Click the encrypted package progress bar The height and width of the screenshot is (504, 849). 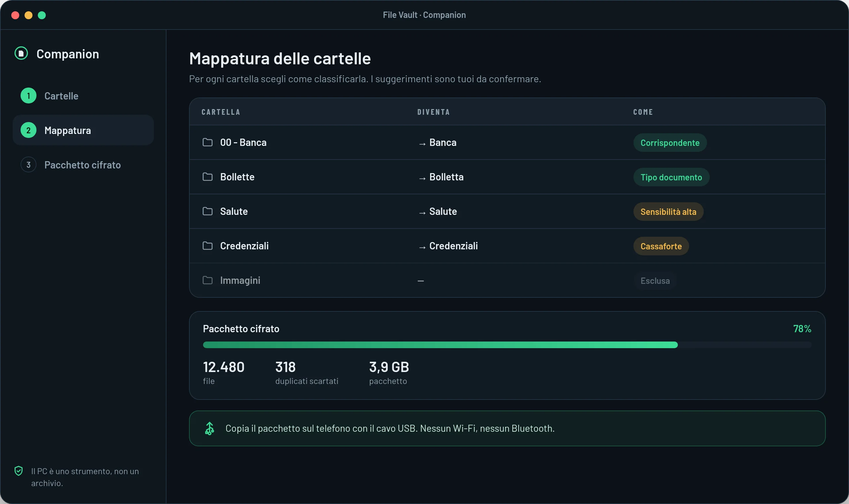point(507,345)
